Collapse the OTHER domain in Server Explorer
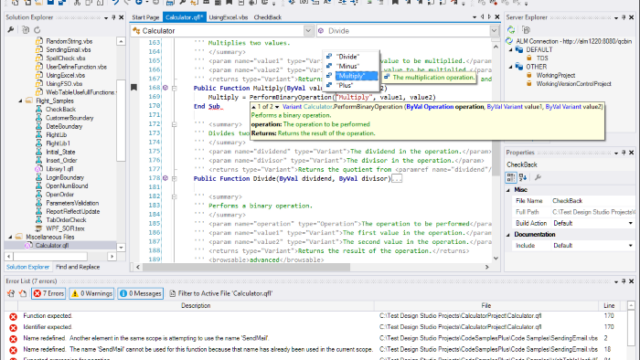 pos(510,67)
